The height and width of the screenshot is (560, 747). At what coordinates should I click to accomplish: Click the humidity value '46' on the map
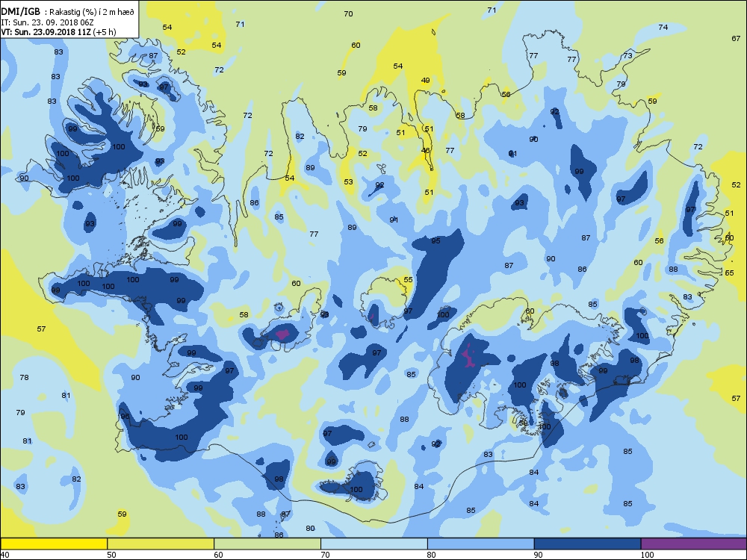[426, 151]
